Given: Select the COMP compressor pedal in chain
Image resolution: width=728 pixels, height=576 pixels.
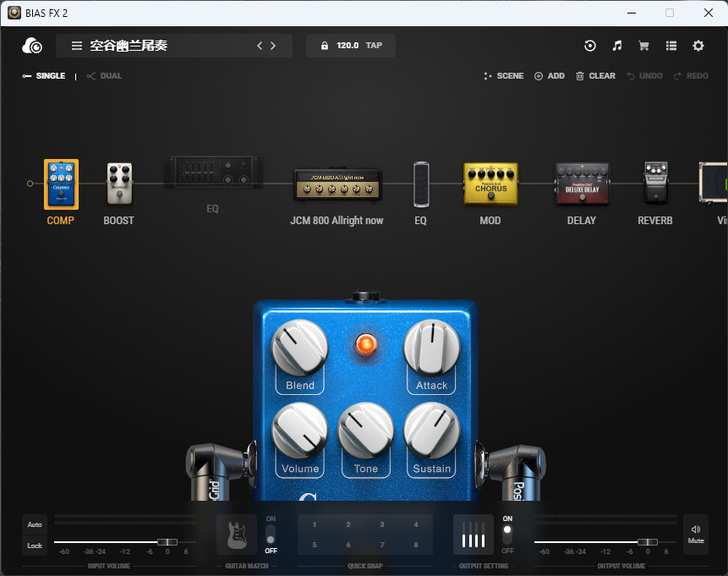Looking at the screenshot, I should tap(61, 184).
